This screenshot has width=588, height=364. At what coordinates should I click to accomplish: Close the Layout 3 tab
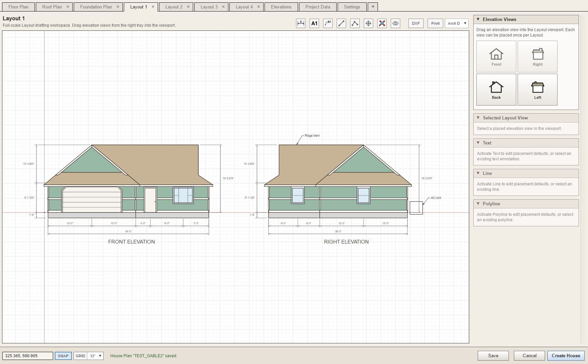pyautogui.click(x=223, y=7)
